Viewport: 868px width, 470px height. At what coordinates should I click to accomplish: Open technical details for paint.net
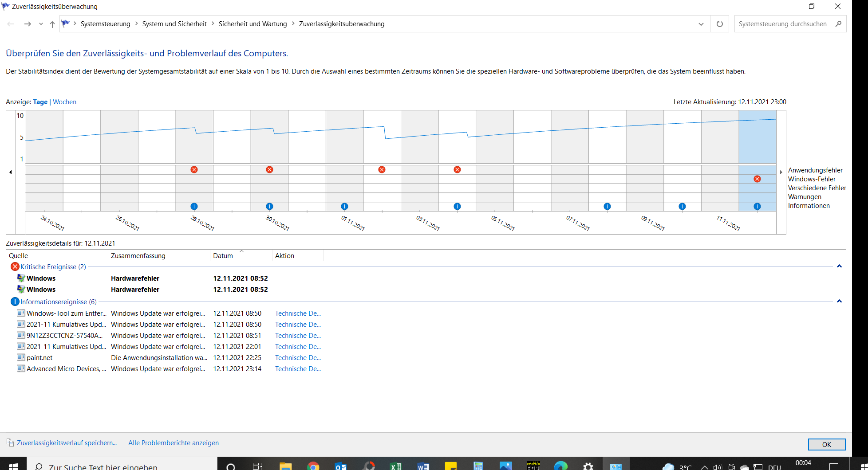click(298, 358)
